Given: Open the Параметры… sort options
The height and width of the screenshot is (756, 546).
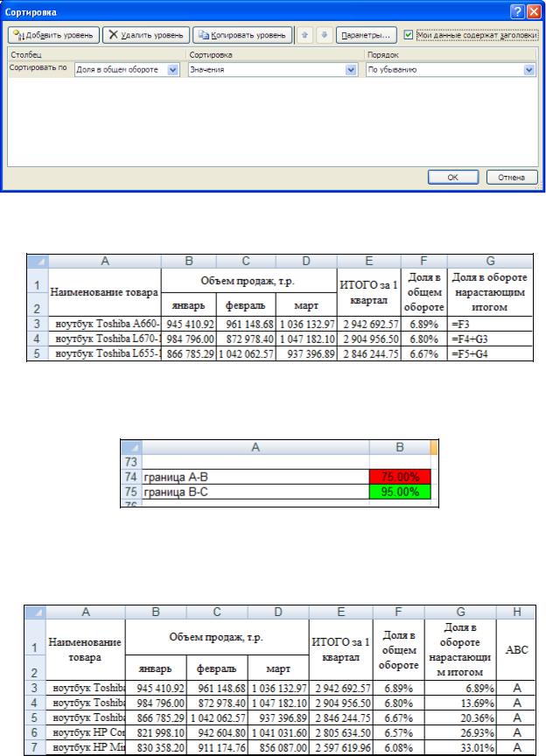Looking at the screenshot, I should click(366, 35).
